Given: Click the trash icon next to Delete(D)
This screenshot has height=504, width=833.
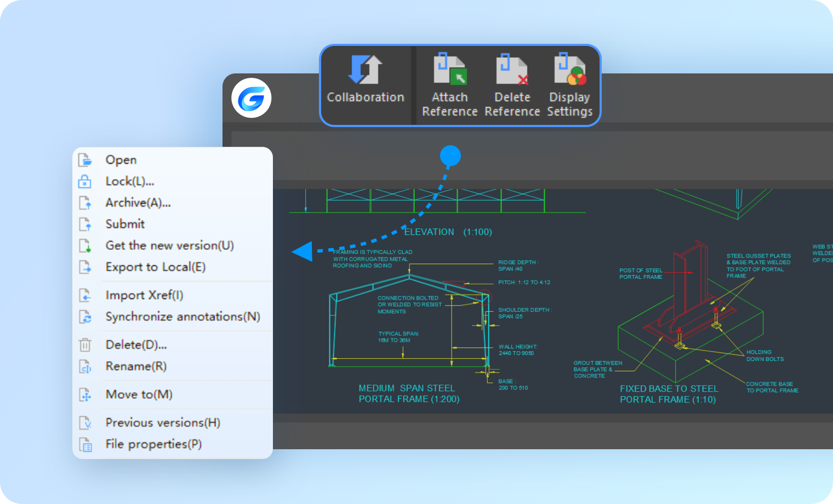Looking at the screenshot, I should coord(85,345).
